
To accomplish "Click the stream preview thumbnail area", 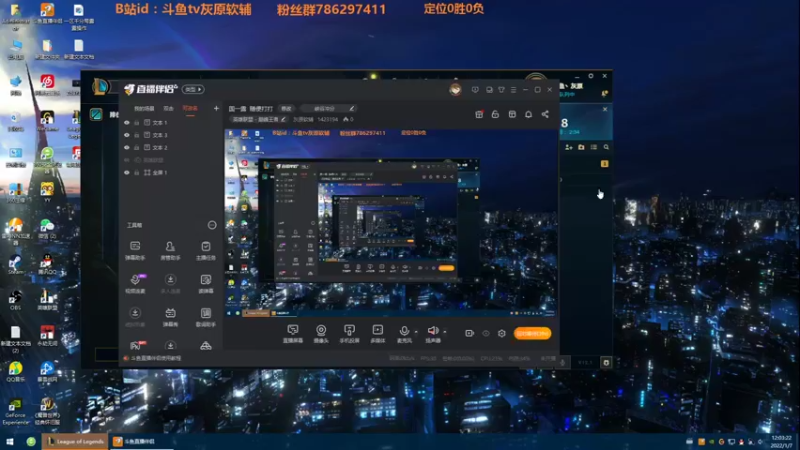I will click(x=391, y=223).
